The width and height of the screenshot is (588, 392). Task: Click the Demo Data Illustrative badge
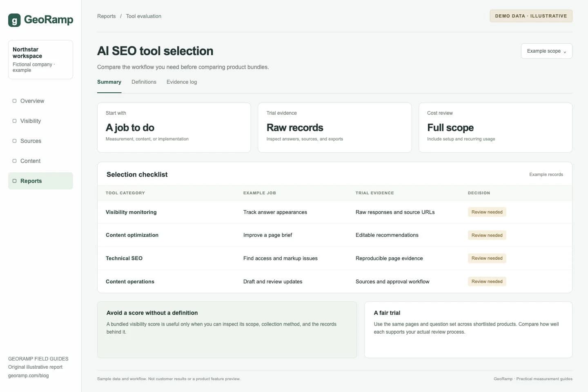[531, 16]
